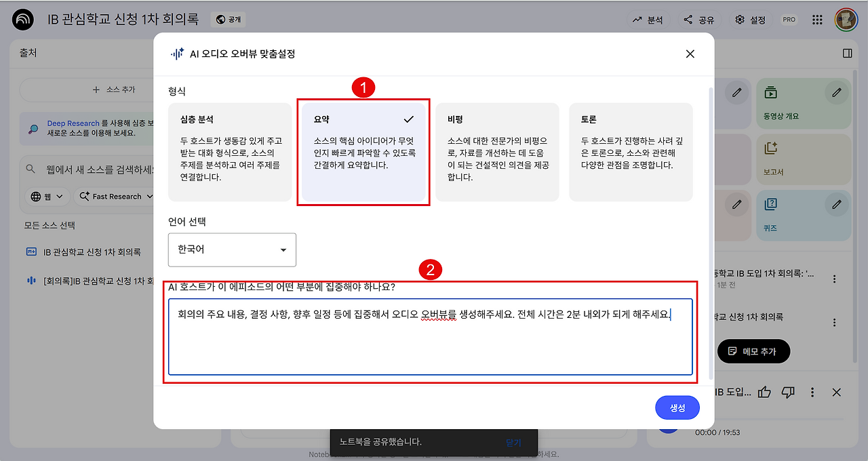Click the 생성 generate button
The image size is (868, 461).
tap(677, 407)
